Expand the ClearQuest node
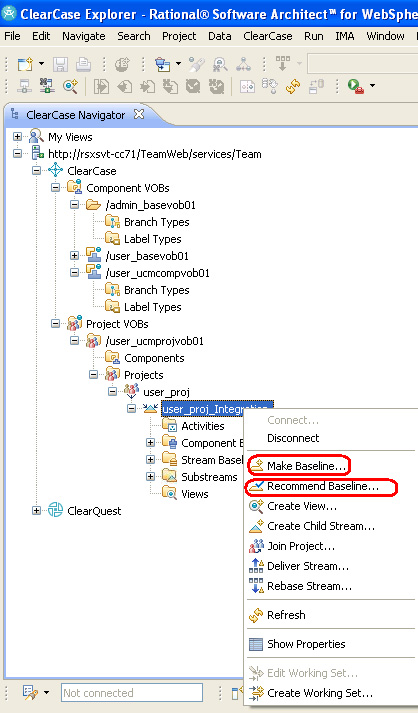Image resolution: width=418 pixels, height=713 pixels. point(36,511)
